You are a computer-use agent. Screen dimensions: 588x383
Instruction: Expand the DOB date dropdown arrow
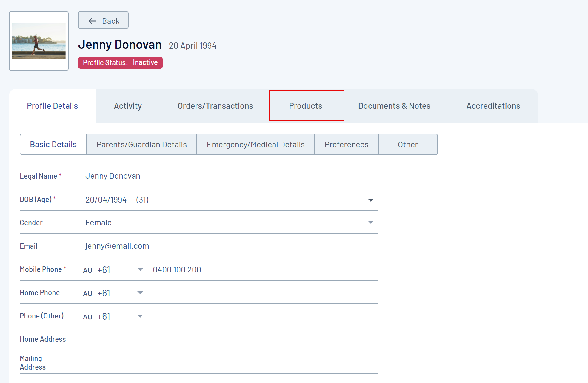(x=370, y=200)
